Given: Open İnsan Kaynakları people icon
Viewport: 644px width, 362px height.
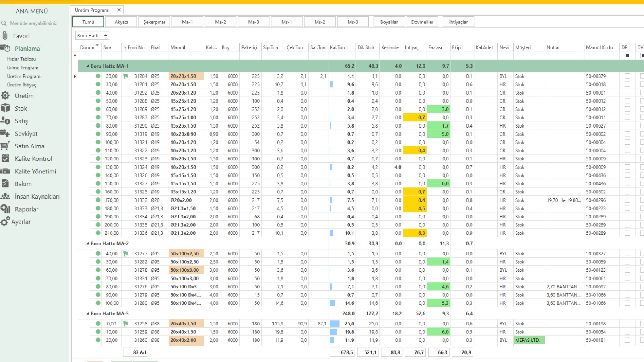Looking at the screenshot, I should click(5, 196).
